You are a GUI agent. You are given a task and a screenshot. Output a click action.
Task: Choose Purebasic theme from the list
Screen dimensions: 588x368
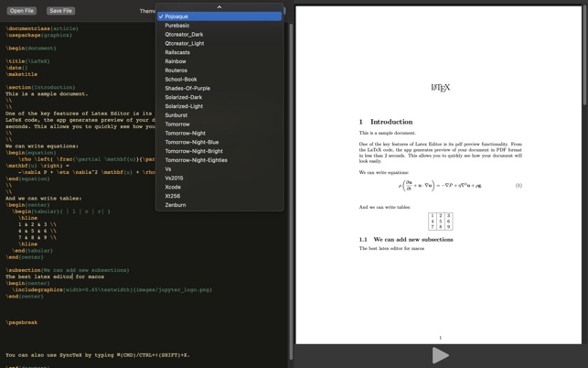point(177,26)
